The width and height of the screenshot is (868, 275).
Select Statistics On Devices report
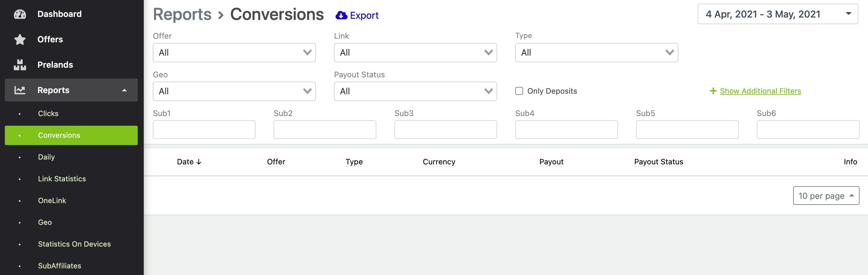tap(75, 244)
